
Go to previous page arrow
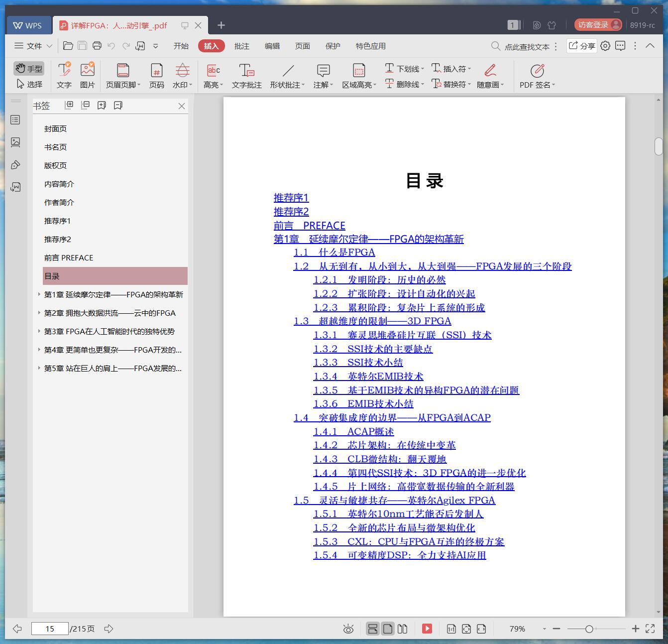click(x=17, y=629)
